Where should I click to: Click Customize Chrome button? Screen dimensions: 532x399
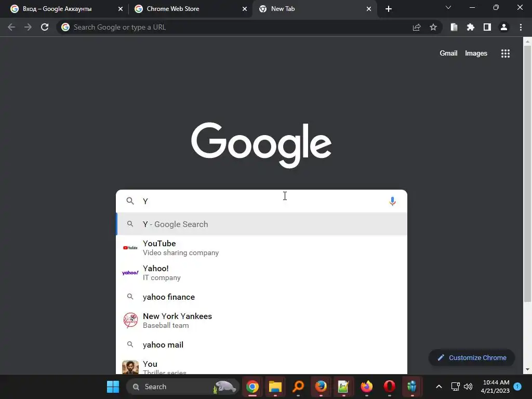(472, 357)
